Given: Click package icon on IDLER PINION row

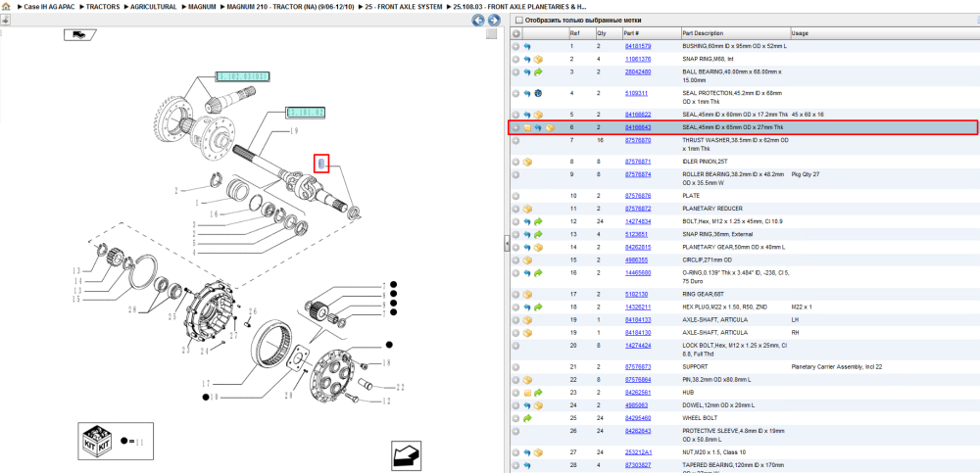Looking at the screenshot, I should 527,162.
